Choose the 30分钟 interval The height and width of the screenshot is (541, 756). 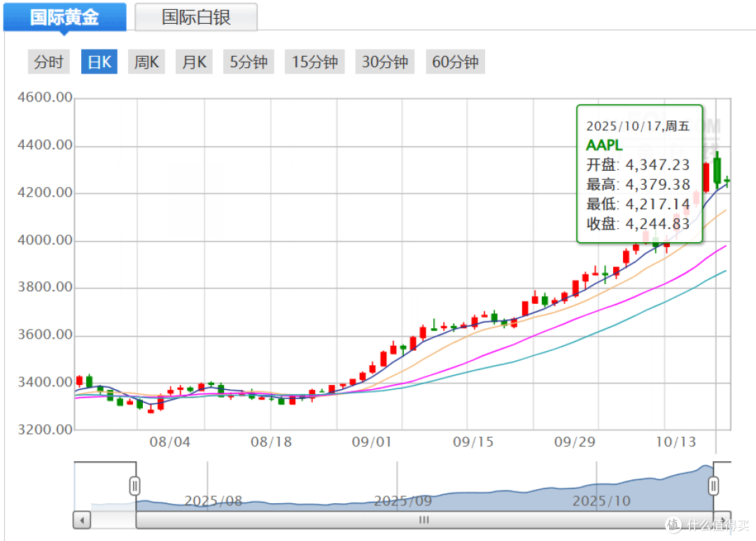385,62
